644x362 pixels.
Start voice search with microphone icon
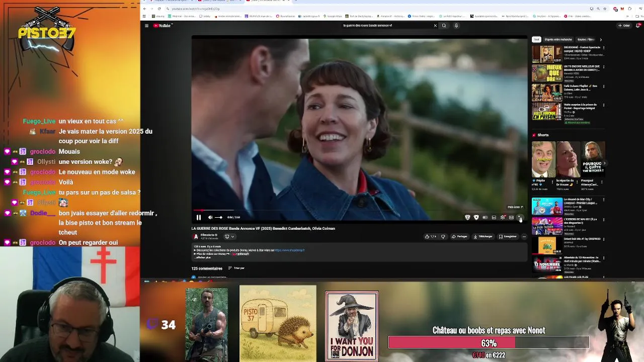pos(456,26)
